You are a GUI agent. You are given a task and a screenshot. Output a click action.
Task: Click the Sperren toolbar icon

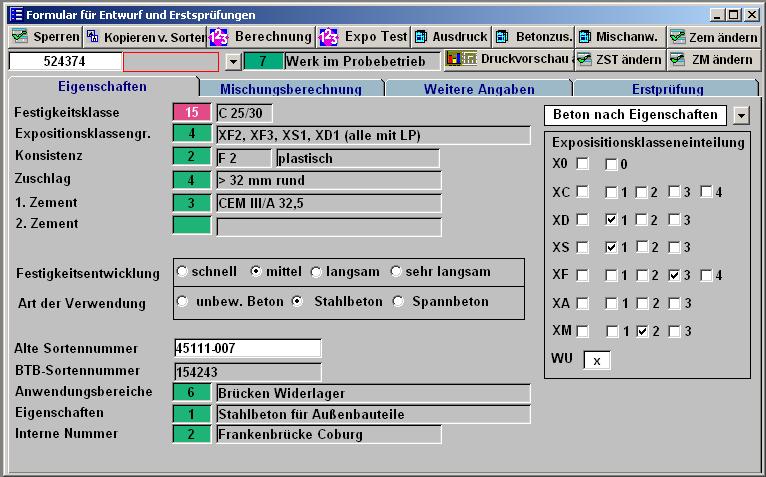click(x=20, y=37)
